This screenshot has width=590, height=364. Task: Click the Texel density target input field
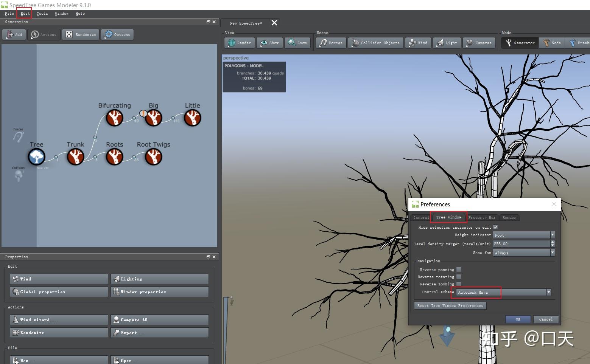(x=521, y=244)
